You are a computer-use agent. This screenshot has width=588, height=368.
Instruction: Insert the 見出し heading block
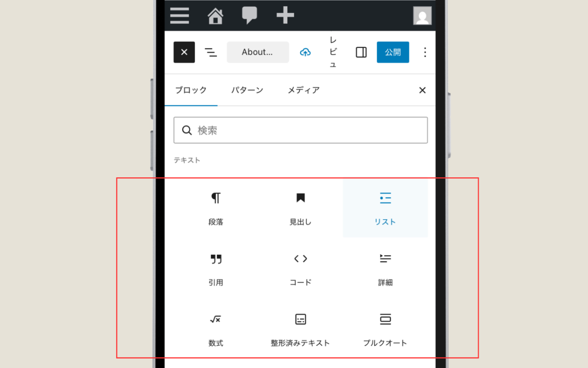[x=300, y=208]
